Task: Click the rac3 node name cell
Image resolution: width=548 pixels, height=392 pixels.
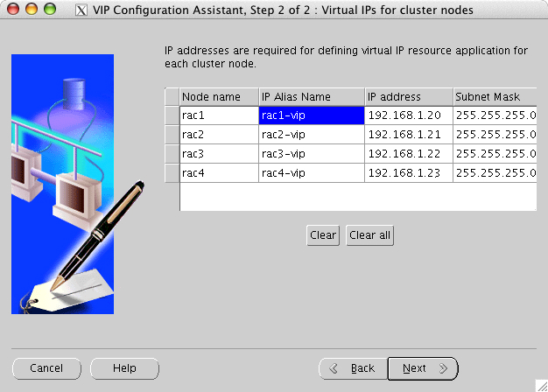Action: (x=218, y=154)
